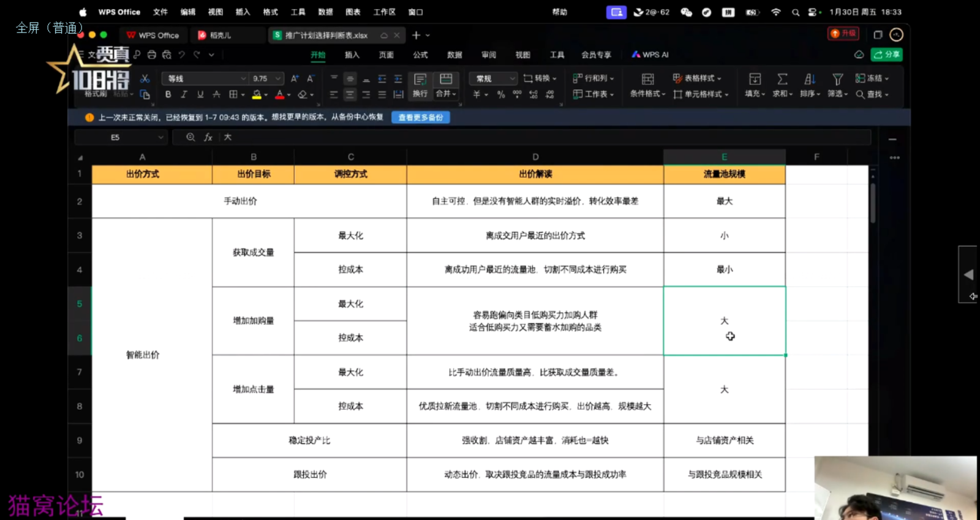Click the yellow fill color swatch
Screen dimensions: 980x520
click(257, 94)
